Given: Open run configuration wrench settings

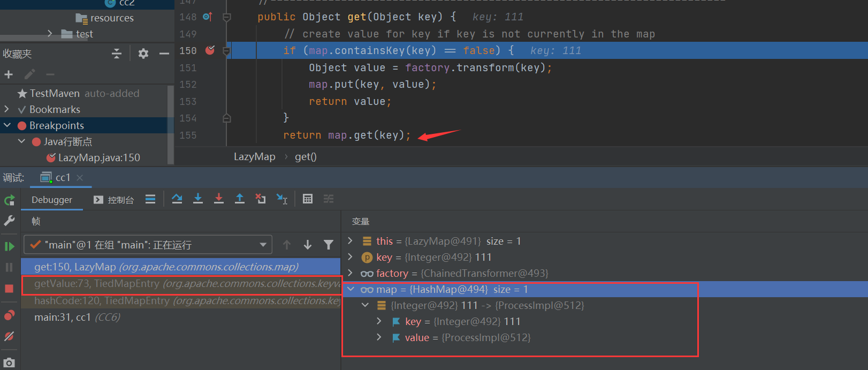Looking at the screenshot, I should pyautogui.click(x=9, y=221).
